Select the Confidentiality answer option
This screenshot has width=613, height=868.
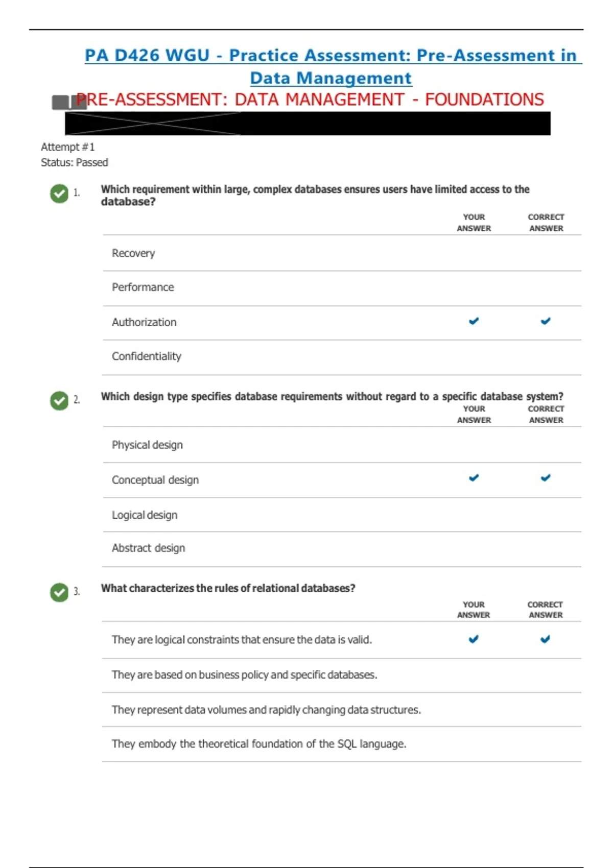coord(342,356)
